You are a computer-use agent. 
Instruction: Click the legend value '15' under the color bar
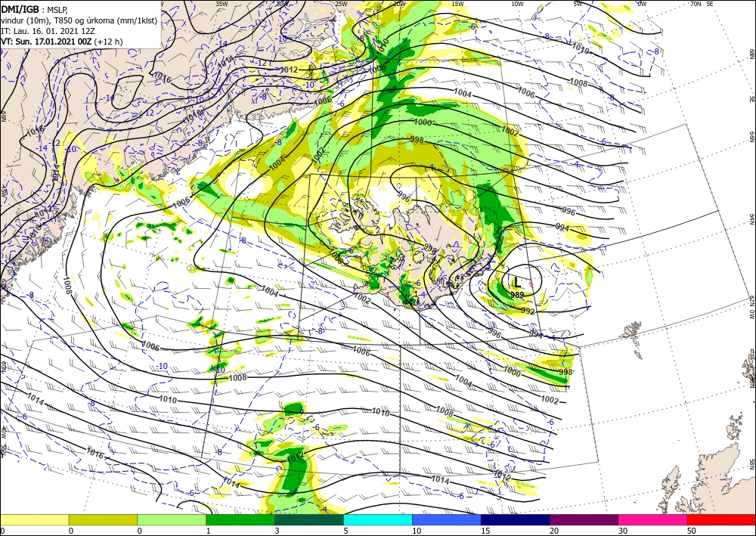tap(485, 531)
